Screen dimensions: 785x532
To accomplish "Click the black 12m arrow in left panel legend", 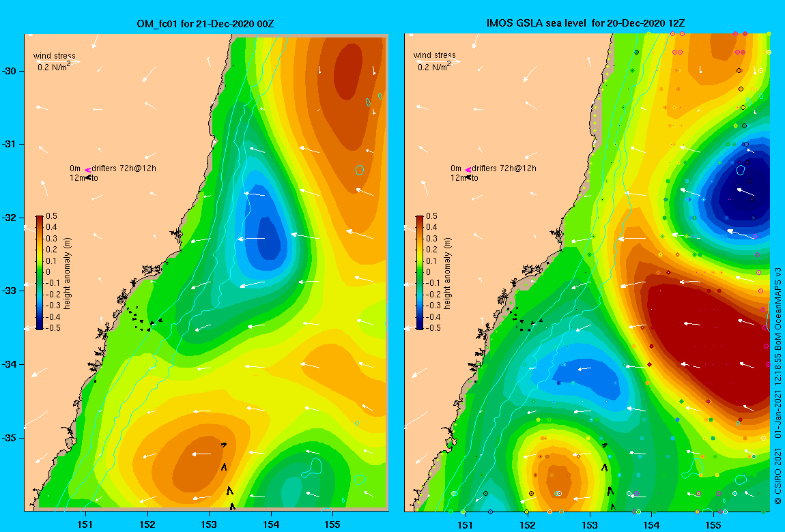I will click(88, 177).
